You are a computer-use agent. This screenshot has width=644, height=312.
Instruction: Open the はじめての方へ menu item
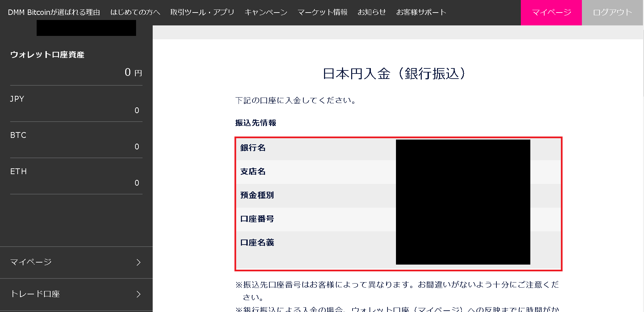(135, 12)
